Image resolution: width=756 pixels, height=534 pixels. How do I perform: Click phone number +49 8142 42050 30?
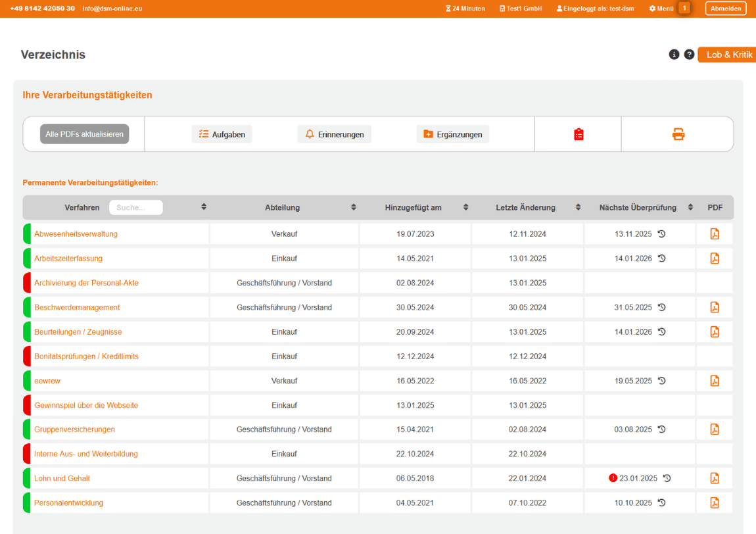tap(43, 9)
